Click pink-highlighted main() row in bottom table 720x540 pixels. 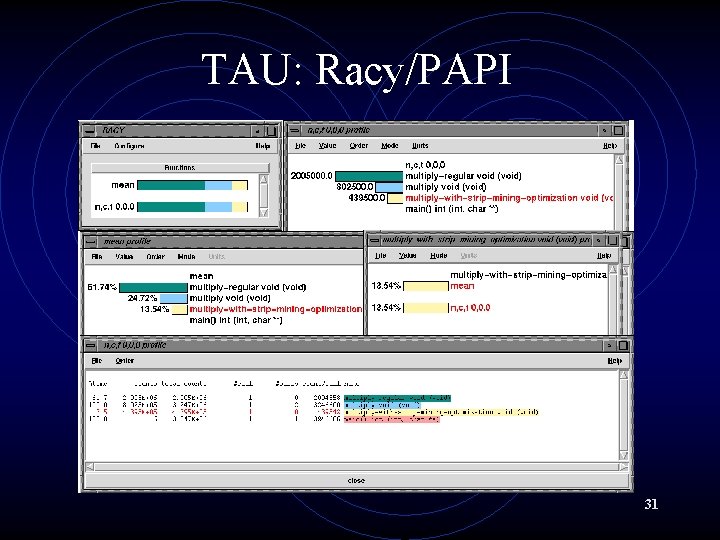(x=392, y=419)
